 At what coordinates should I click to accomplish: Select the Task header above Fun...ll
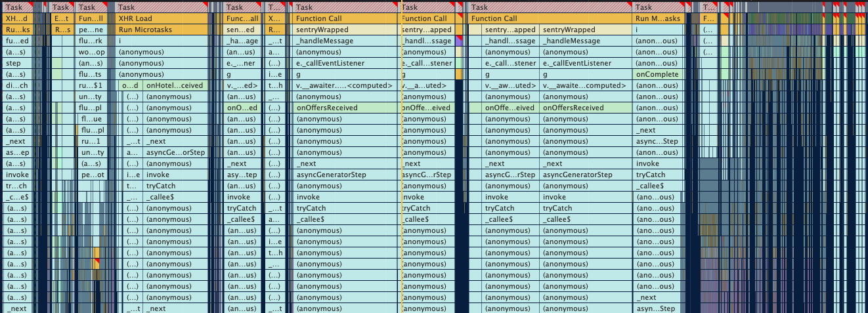pos(91,7)
